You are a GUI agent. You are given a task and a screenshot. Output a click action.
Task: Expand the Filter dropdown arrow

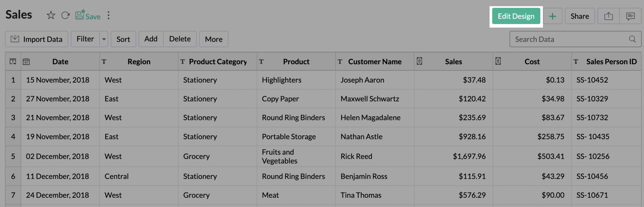104,39
